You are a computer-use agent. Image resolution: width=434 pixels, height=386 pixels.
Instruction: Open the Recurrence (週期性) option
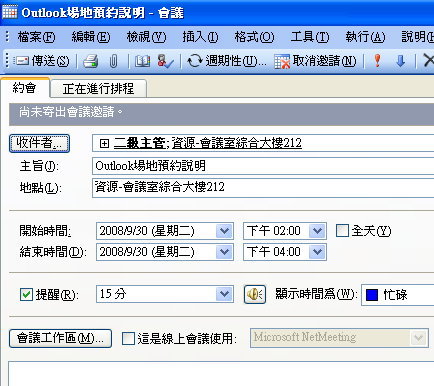[x=227, y=61]
